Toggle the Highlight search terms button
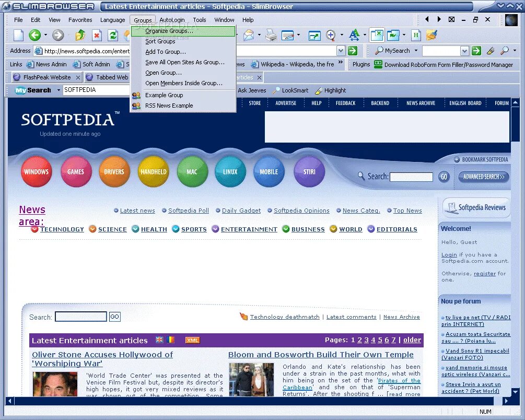The height and width of the screenshot is (420, 525). point(331,90)
